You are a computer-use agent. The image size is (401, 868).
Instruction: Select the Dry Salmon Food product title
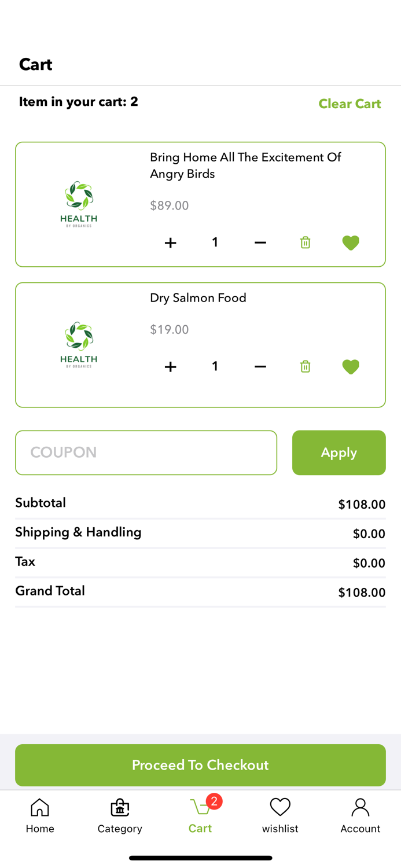tap(198, 297)
